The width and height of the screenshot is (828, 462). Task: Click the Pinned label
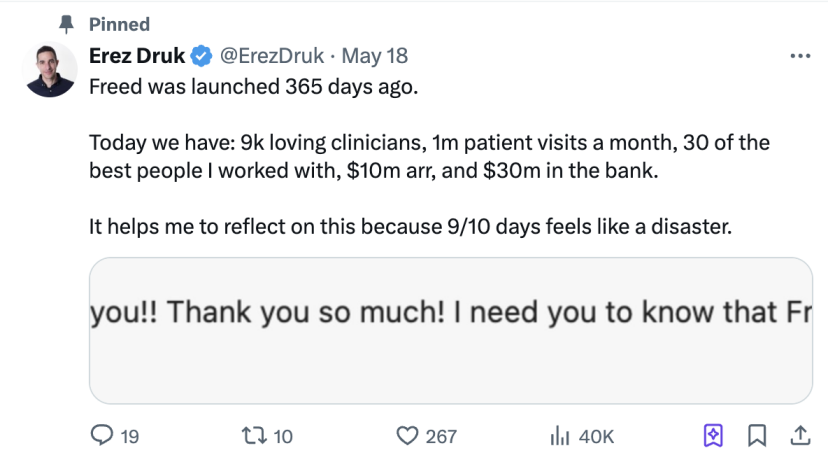coord(119,24)
